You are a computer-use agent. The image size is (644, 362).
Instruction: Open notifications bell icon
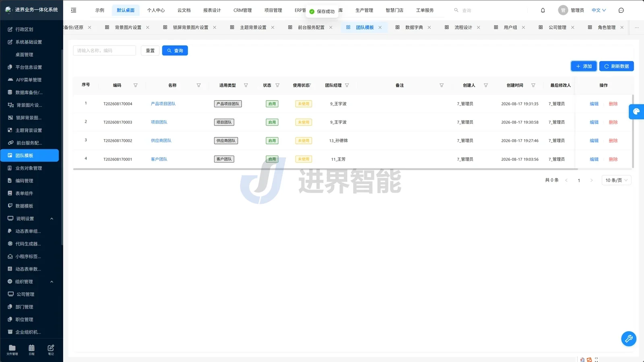point(543,10)
